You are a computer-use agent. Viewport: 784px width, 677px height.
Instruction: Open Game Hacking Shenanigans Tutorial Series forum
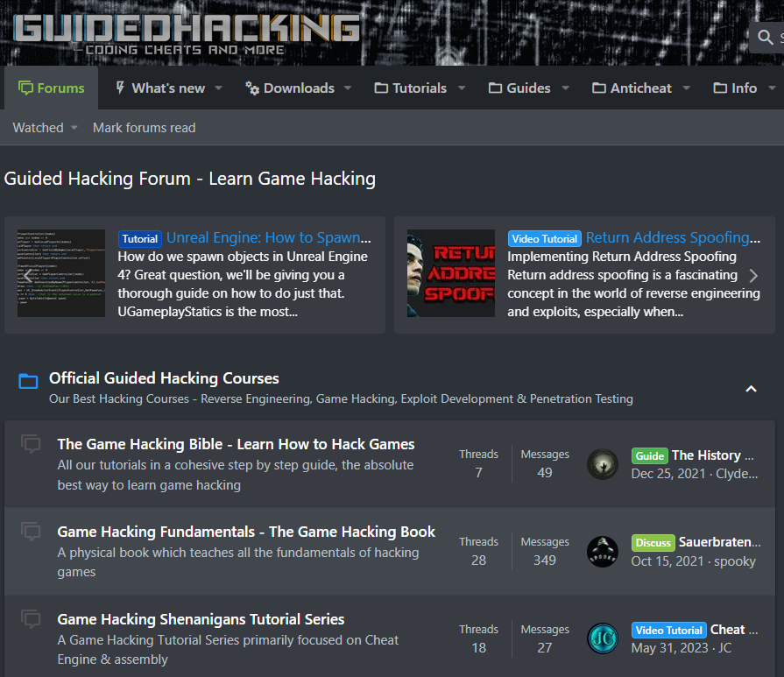point(201,619)
